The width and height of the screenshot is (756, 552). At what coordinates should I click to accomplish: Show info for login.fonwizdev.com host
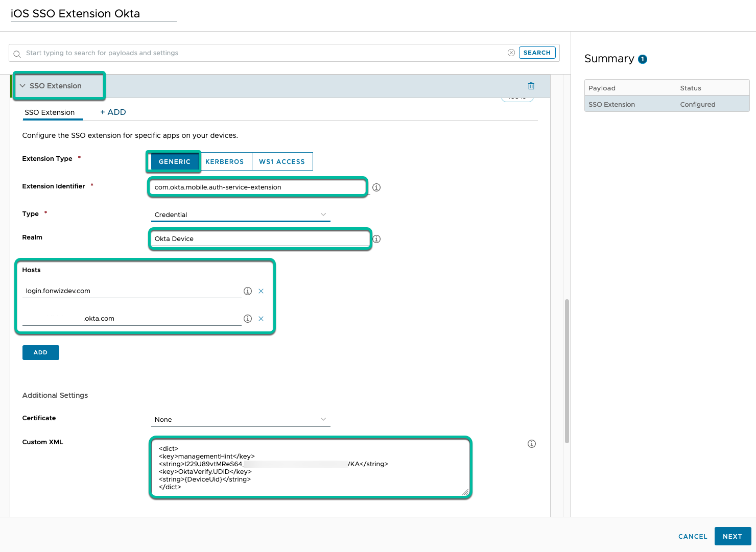[248, 291]
